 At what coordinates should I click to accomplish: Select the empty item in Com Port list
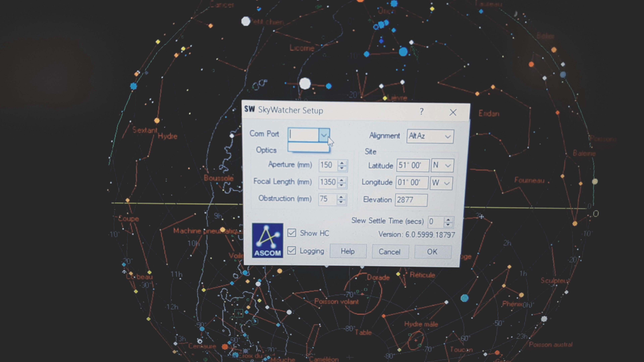coord(308,147)
